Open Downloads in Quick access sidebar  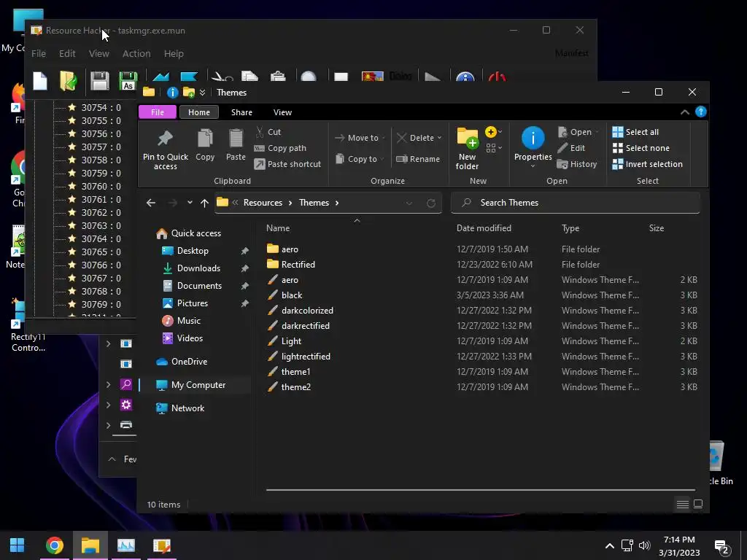tap(198, 268)
